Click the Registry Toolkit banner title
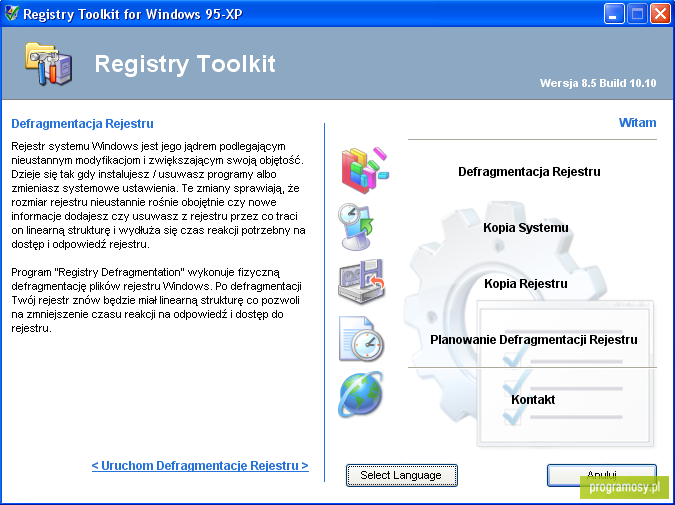The image size is (675, 505). pos(185,64)
